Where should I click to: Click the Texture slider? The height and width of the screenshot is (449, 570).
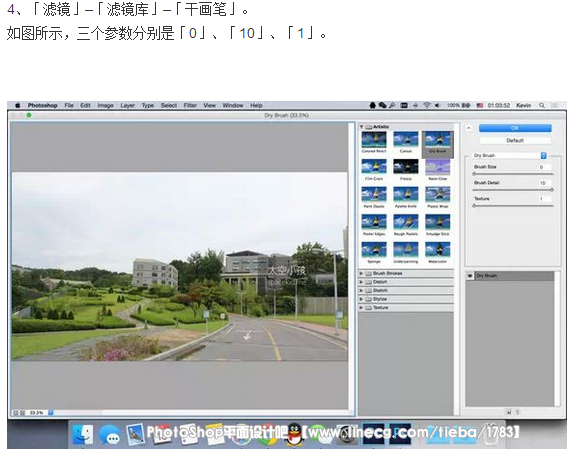click(x=513, y=206)
